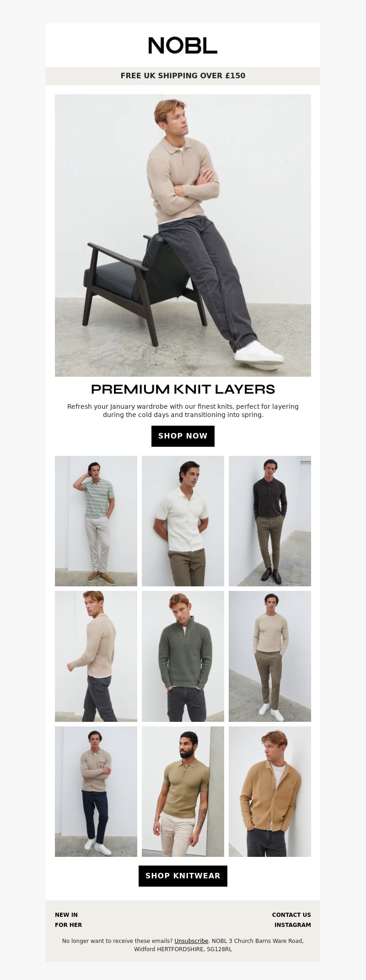Go to the For Her footer link
The image size is (366, 980).
[69, 925]
